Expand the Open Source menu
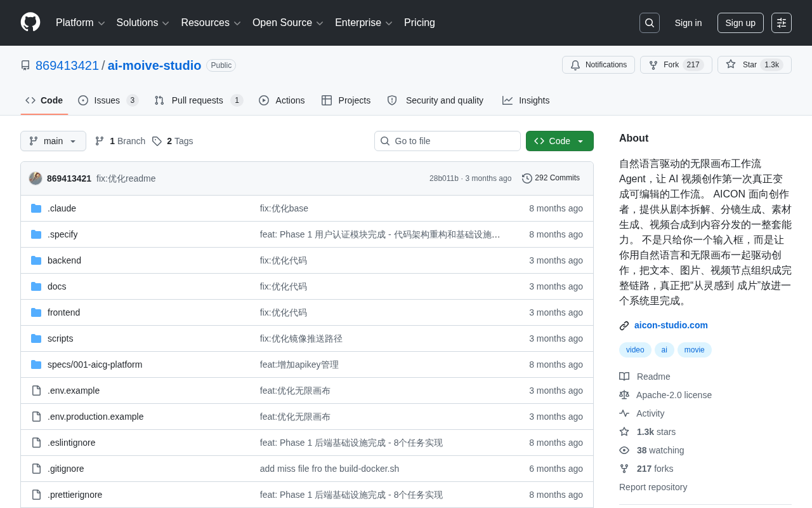The image size is (812, 508). (x=288, y=23)
